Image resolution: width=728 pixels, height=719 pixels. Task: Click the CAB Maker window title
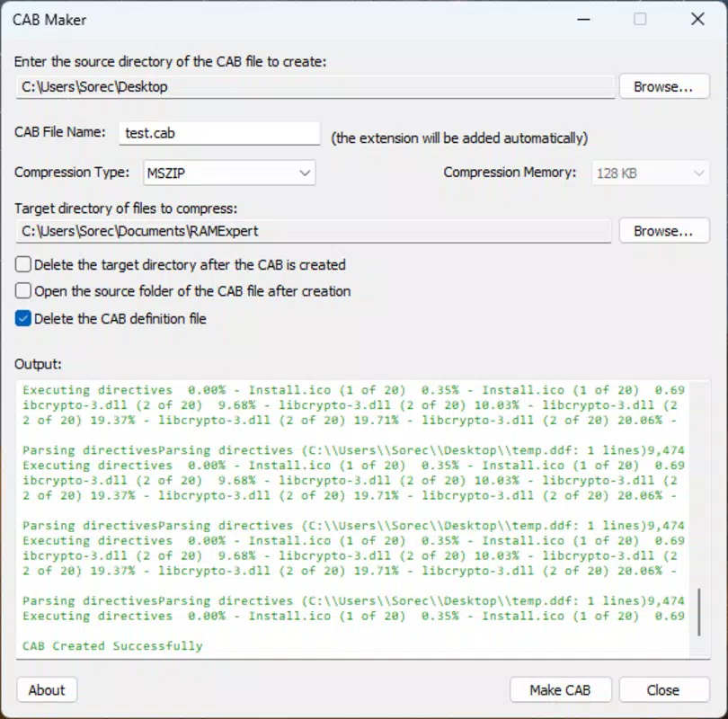coord(49,20)
